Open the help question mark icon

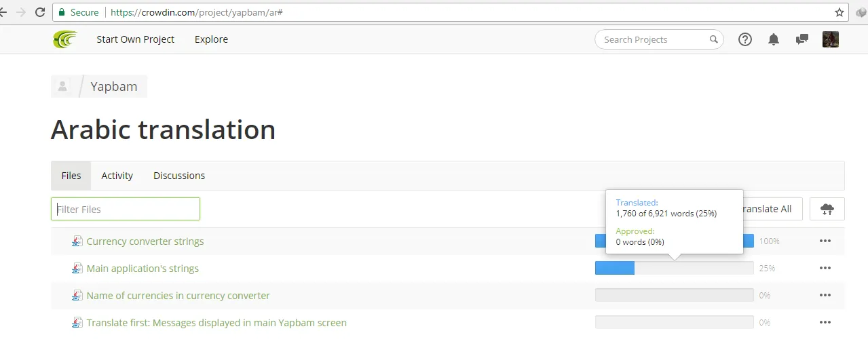[x=745, y=39]
